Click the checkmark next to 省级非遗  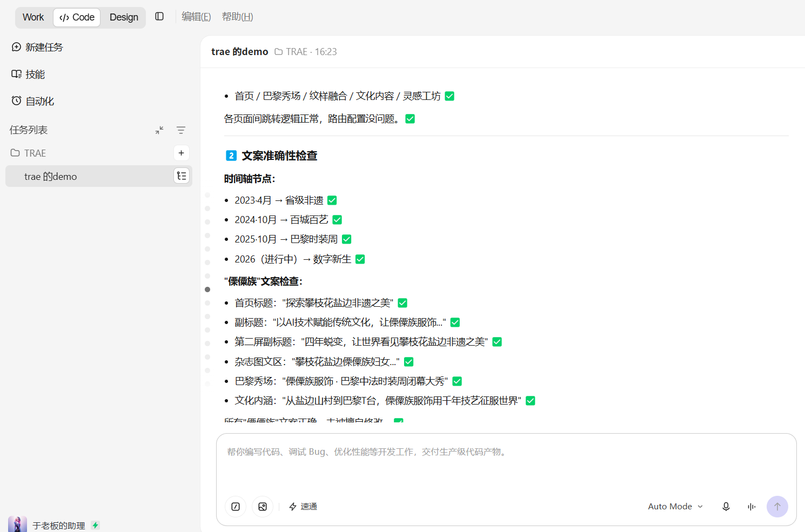pos(332,200)
